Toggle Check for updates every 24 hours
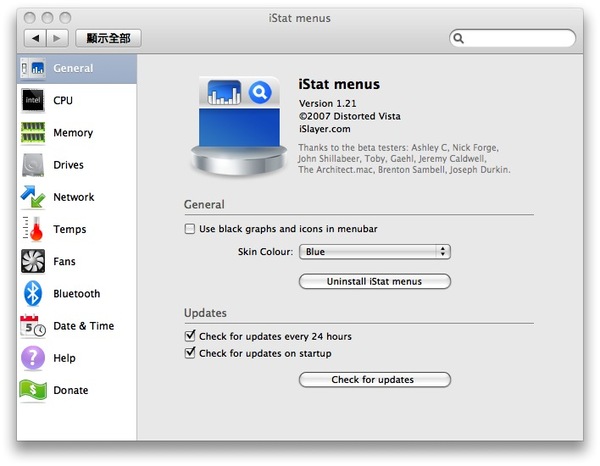Image resolution: width=600 pixels, height=466 pixels. [x=189, y=336]
